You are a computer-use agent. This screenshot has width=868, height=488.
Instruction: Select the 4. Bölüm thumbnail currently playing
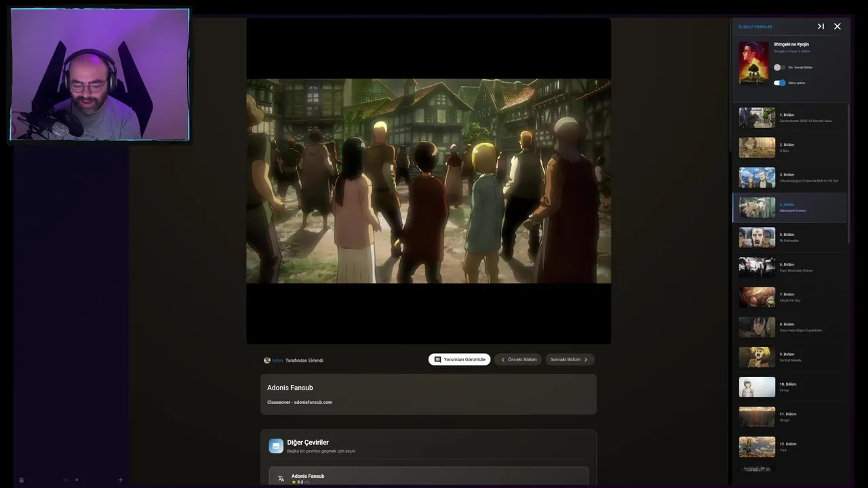[757, 207]
